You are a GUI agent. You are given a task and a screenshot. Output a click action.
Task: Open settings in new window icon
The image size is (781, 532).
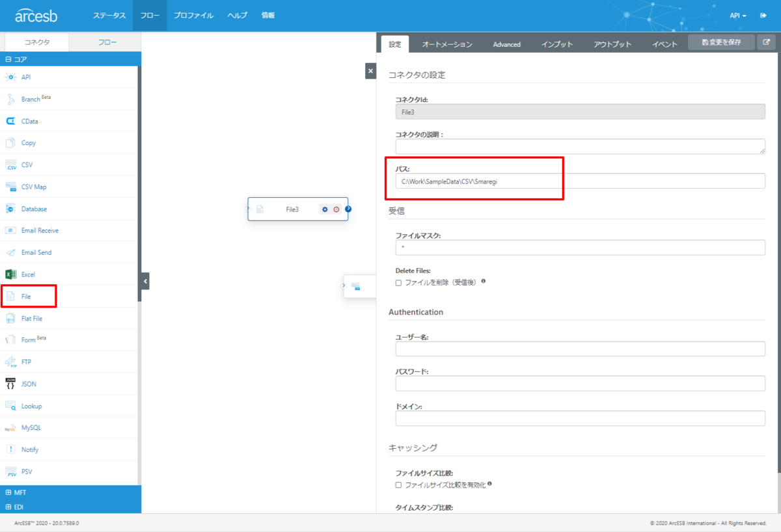pos(766,42)
